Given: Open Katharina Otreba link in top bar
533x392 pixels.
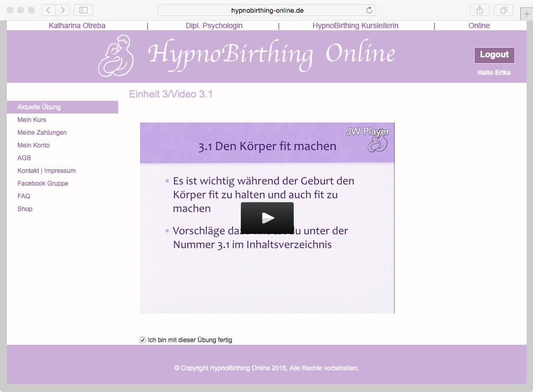Looking at the screenshot, I should point(77,25).
